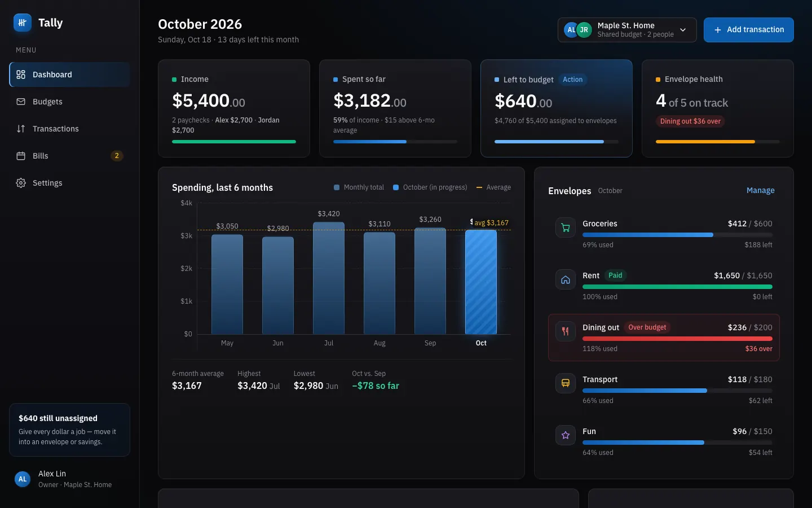Open the $640 still unassigned card

70,430
